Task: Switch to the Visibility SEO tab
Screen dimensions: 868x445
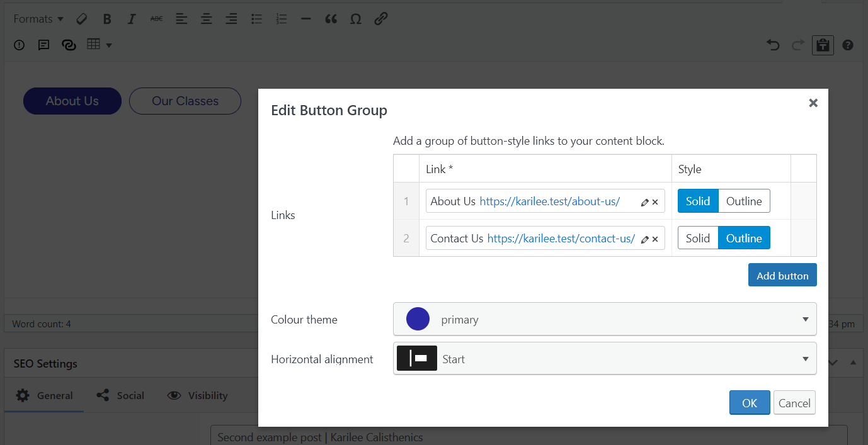Action: click(197, 395)
